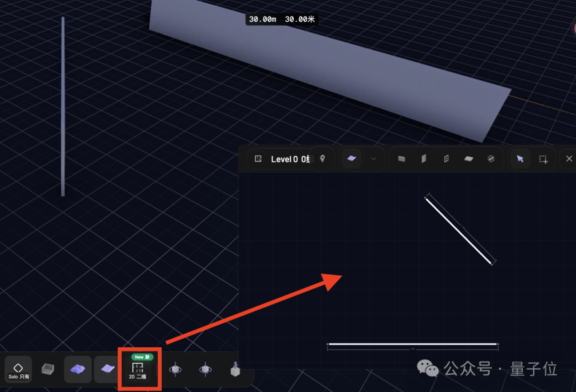The image size is (576, 392).
Task: Click the second orbit cube icon
Action: [204, 369]
